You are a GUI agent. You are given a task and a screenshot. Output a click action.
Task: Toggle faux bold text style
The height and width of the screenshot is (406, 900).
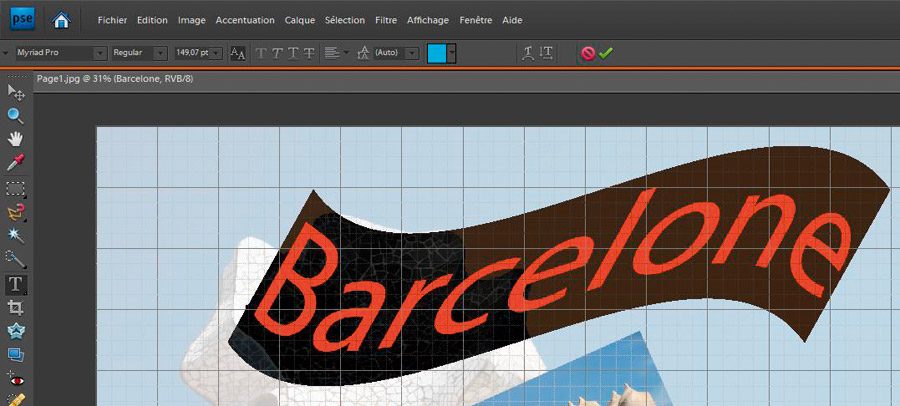pyautogui.click(x=262, y=53)
